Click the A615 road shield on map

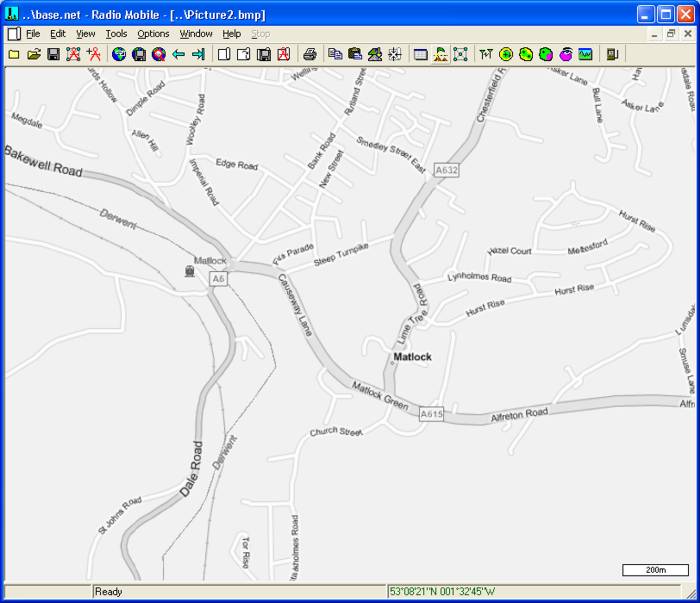pos(431,414)
